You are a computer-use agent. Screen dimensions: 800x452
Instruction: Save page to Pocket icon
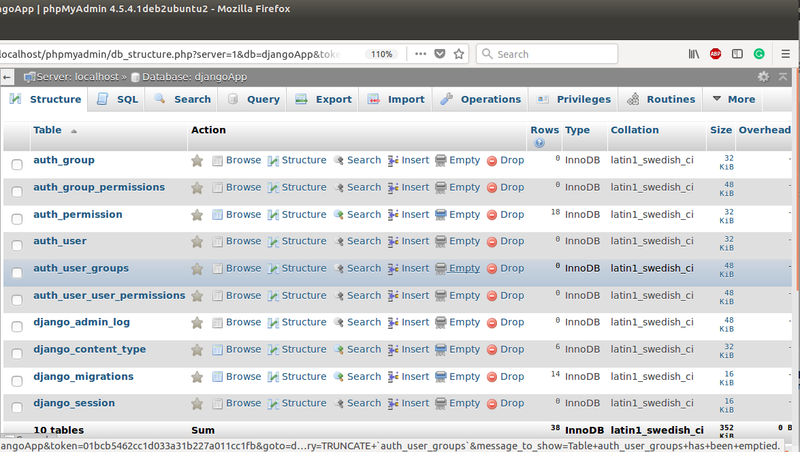pyautogui.click(x=440, y=54)
